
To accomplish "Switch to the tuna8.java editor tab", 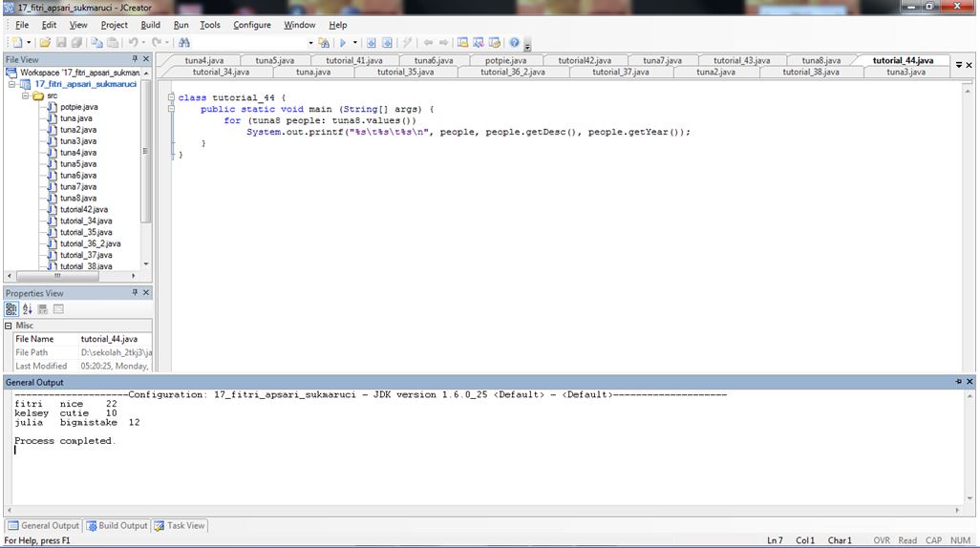I will pyautogui.click(x=821, y=60).
